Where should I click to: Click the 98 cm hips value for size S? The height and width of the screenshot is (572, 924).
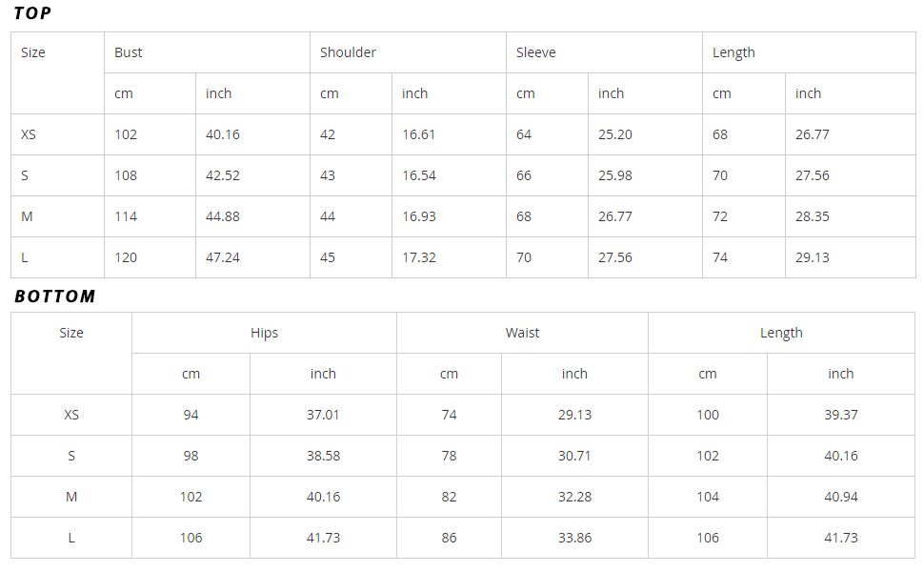(191, 456)
